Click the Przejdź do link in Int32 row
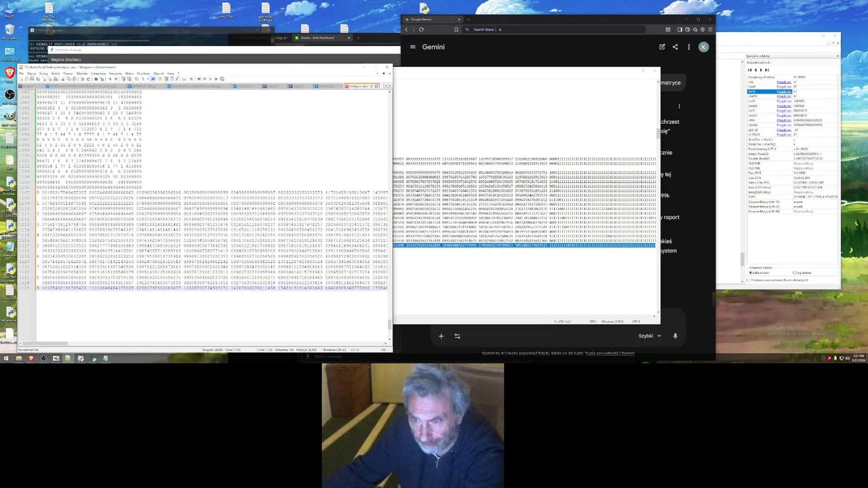This screenshot has height=488, width=868. 784,110
